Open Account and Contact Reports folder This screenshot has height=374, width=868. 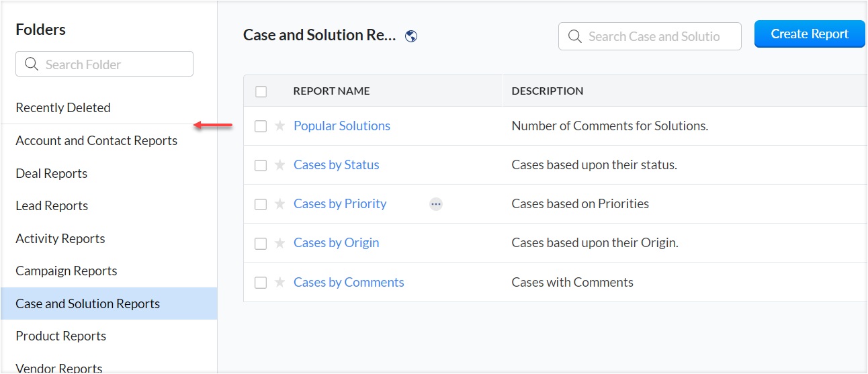(97, 140)
